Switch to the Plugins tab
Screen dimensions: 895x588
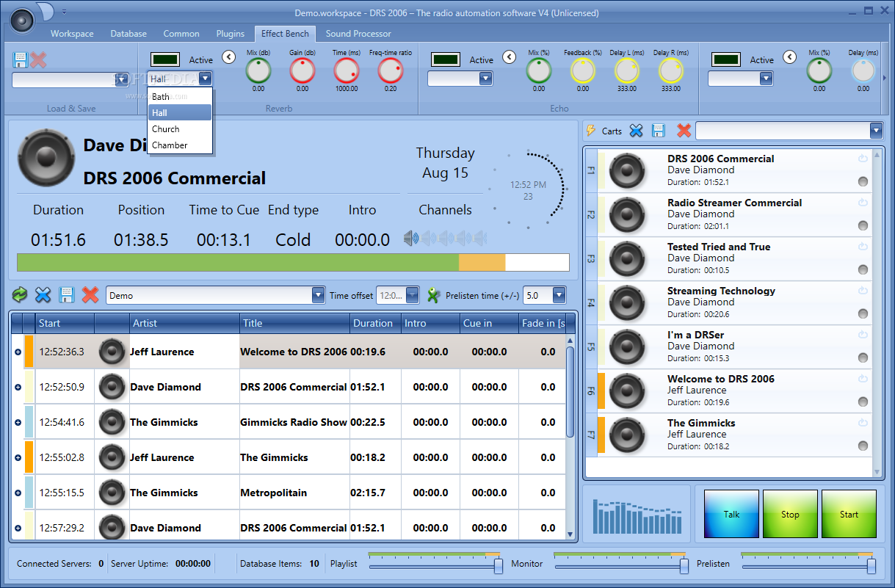[231, 34]
